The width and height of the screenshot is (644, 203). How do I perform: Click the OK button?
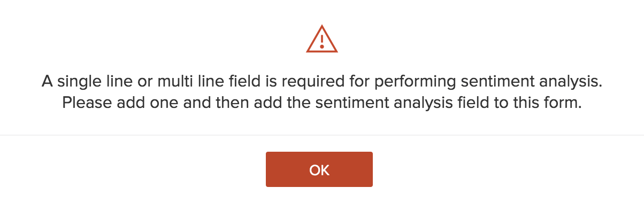coord(319,169)
